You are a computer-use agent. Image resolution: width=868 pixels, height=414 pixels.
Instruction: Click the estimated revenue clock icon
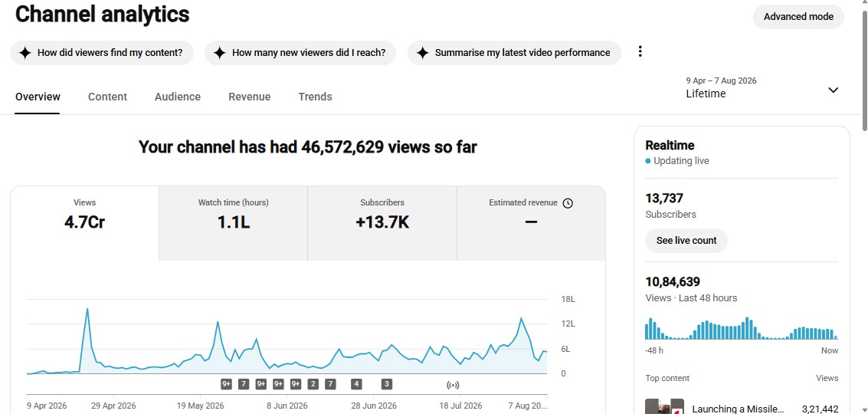click(568, 203)
